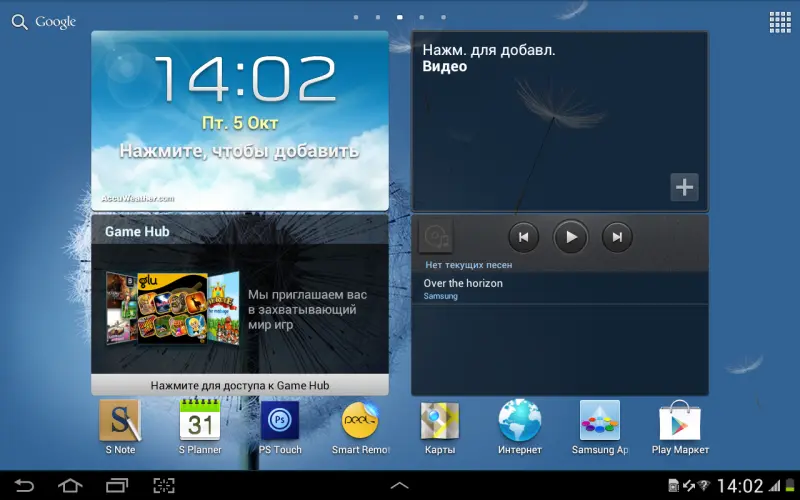Take screenshot with capture icon
The image size is (800, 500).
[x=164, y=485]
